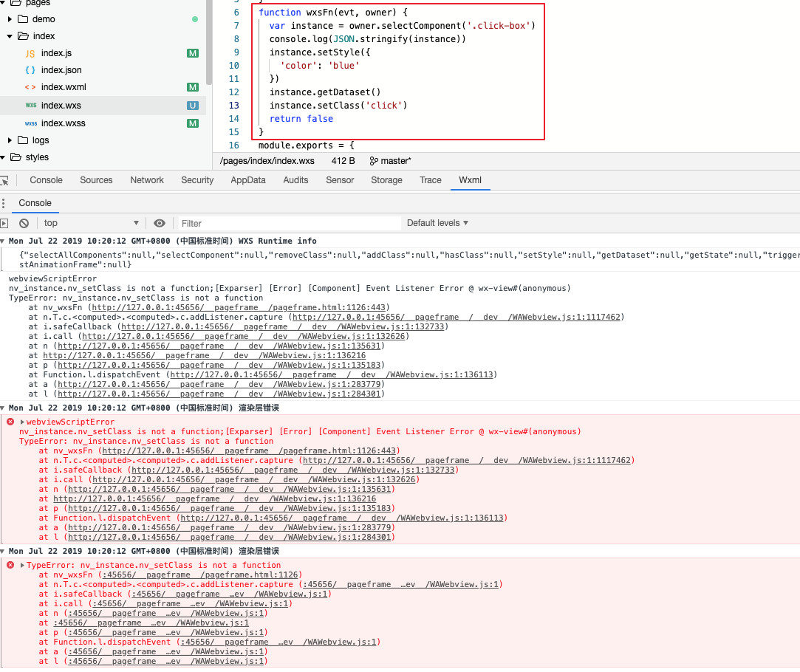Click the demo folder icon
Image resolution: width=800 pixels, height=672 pixels.
(x=23, y=19)
